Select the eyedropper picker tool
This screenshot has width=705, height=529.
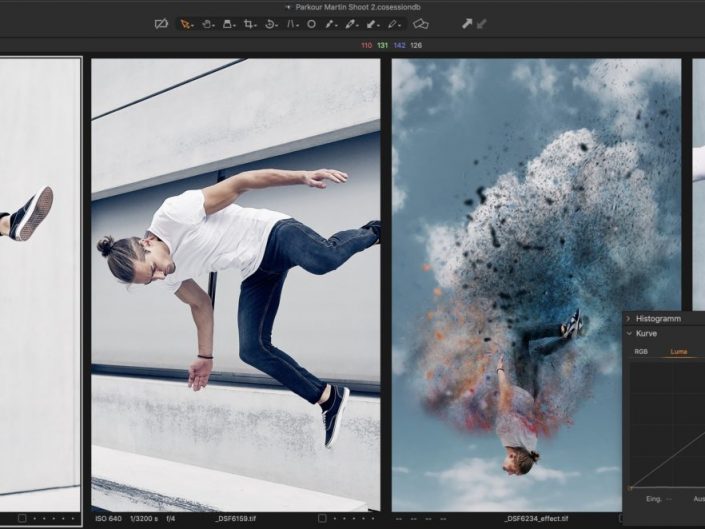(351, 24)
